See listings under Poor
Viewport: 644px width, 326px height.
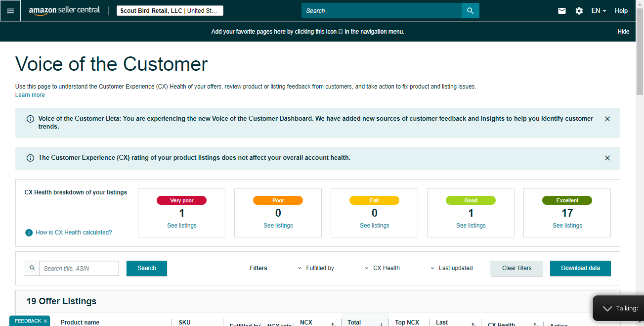point(278,226)
